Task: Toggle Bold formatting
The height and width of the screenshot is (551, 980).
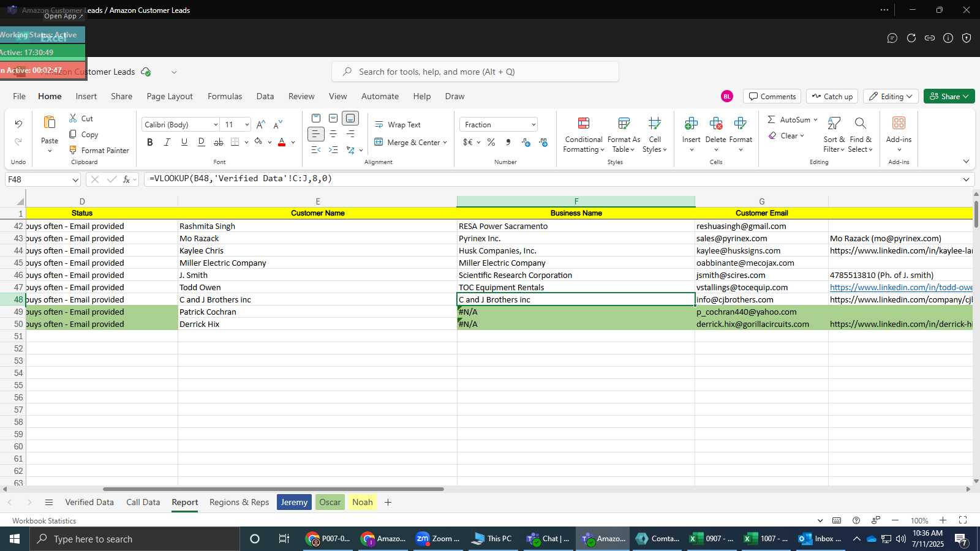Action: pyautogui.click(x=149, y=142)
